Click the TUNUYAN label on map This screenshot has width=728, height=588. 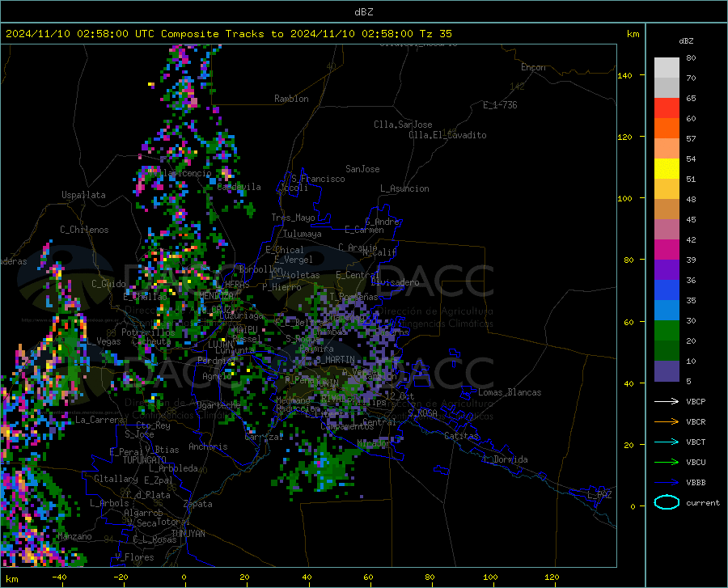click(x=188, y=533)
